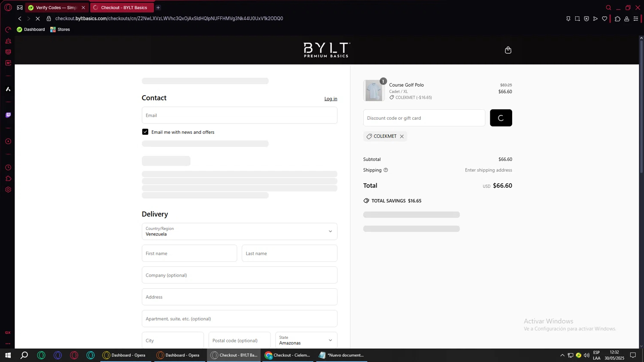
Task: Expand the State Amazonas dropdown
Action: pos(306,340)
